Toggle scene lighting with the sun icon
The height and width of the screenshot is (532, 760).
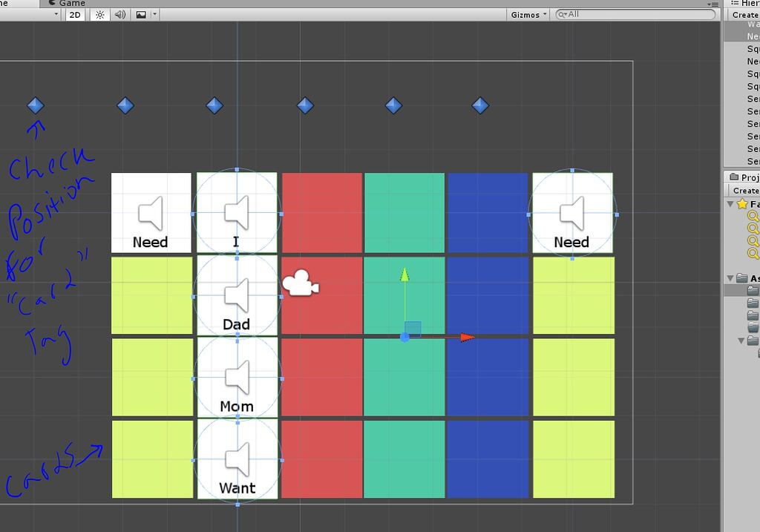(99, 14)
